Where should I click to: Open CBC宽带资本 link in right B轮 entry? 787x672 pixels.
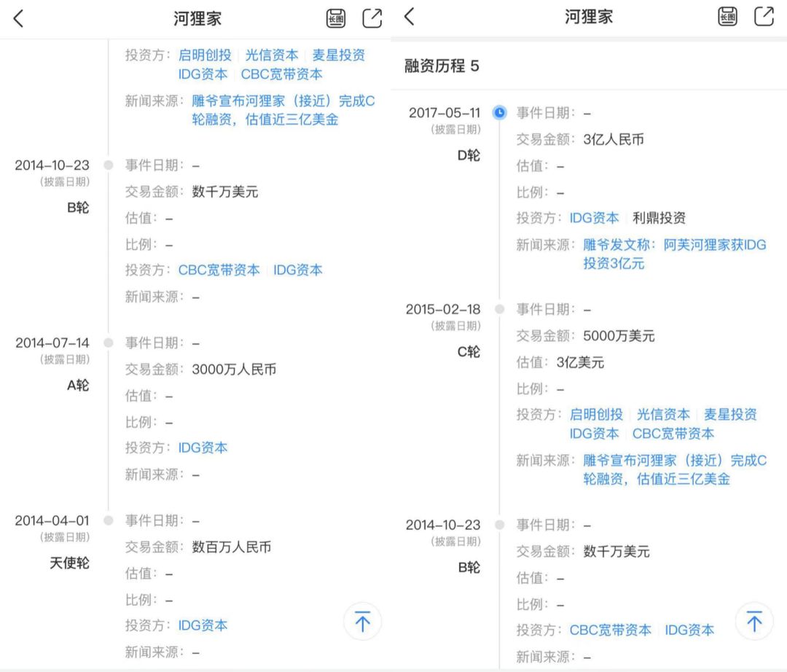coord(611,630)
